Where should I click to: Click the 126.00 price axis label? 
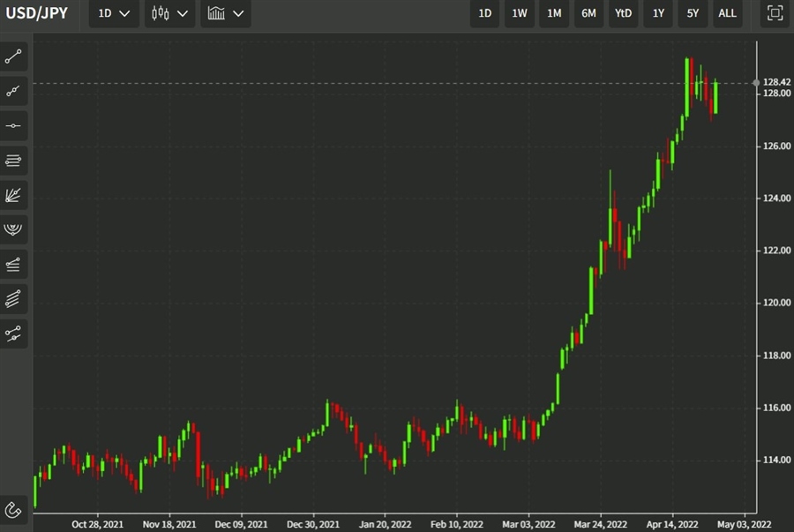[776, 146]
